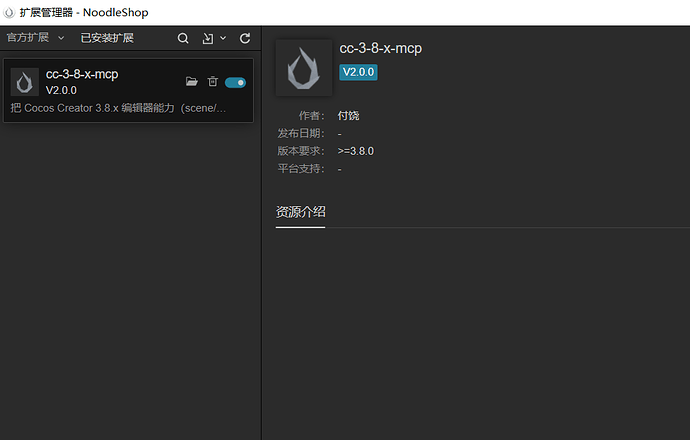Click the Cocos icon in the title bar

pos(9,12)
